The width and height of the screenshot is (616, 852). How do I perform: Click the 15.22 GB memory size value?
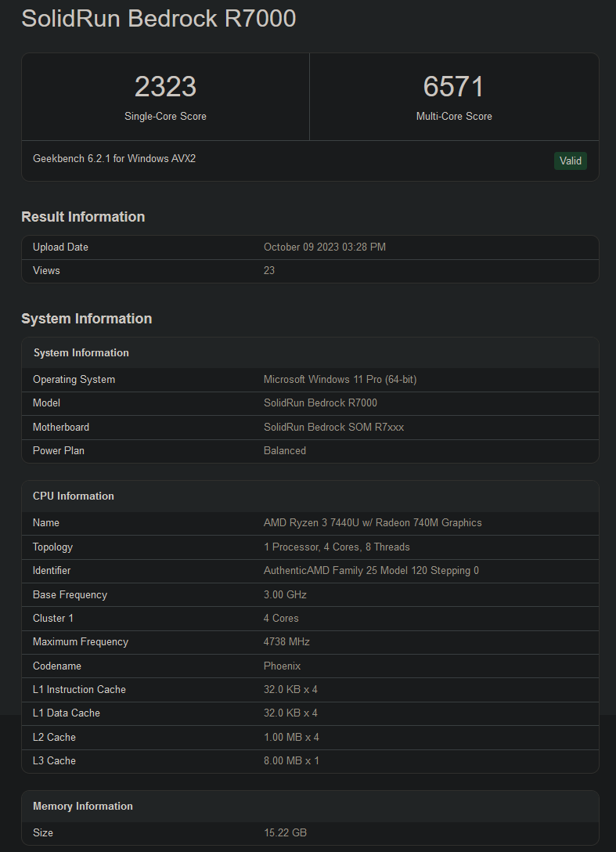[x=285, y=832]
